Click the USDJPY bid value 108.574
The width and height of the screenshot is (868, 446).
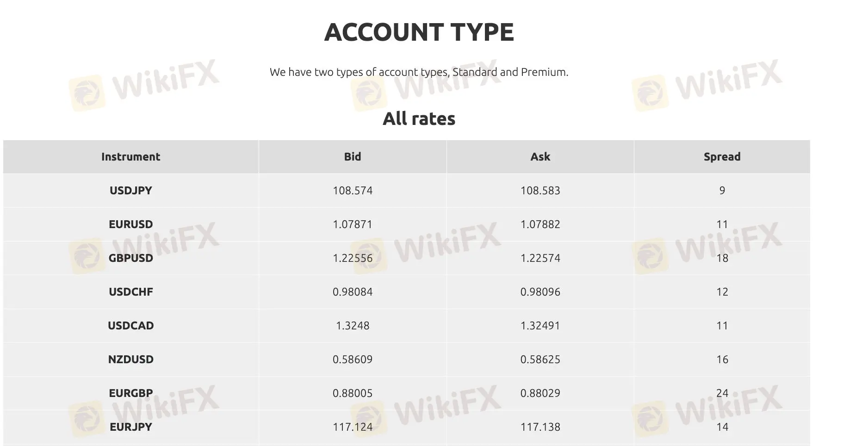coord(353,191)
